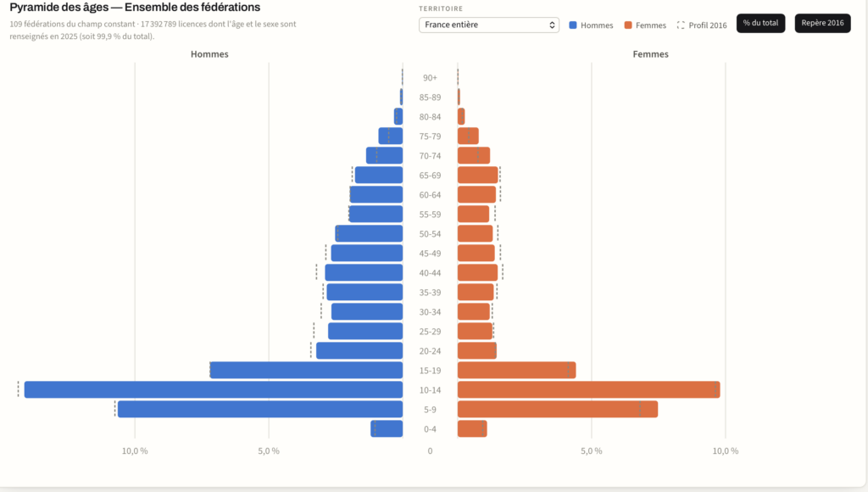Open the France entière territory dropdown
Screen dimensions: 868x492
click(489, 25)
